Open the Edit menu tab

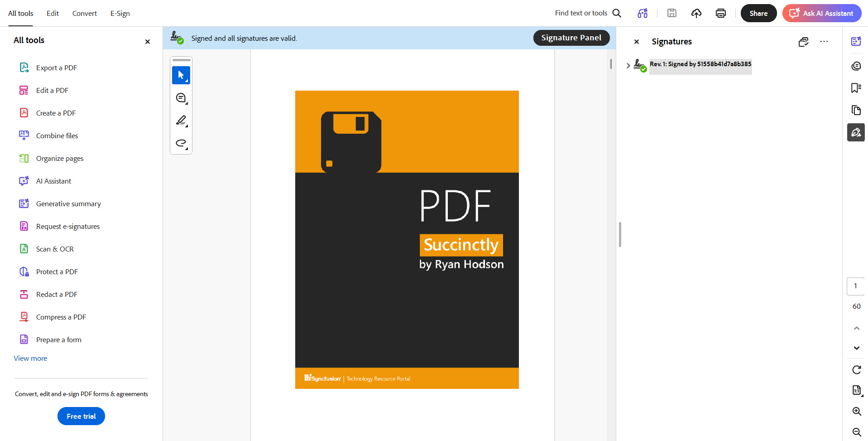pos(53,13)
